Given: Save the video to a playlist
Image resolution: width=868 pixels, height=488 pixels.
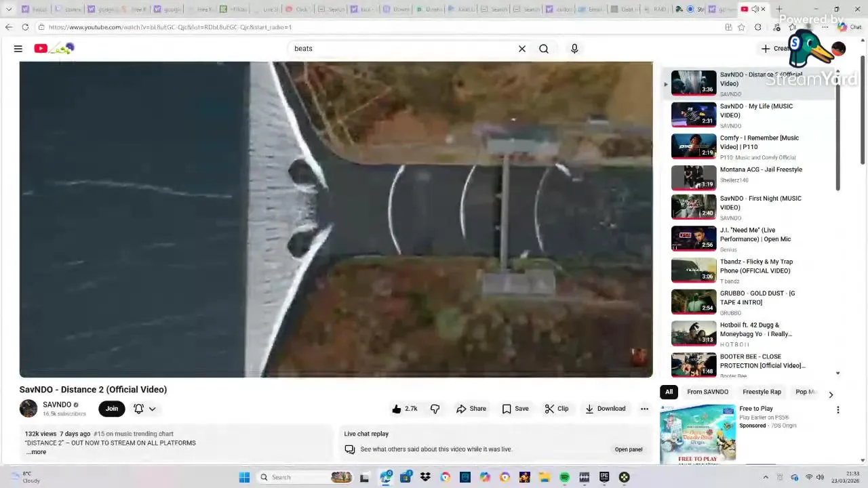Looking at the screenshot, I should tap(515, 409).
